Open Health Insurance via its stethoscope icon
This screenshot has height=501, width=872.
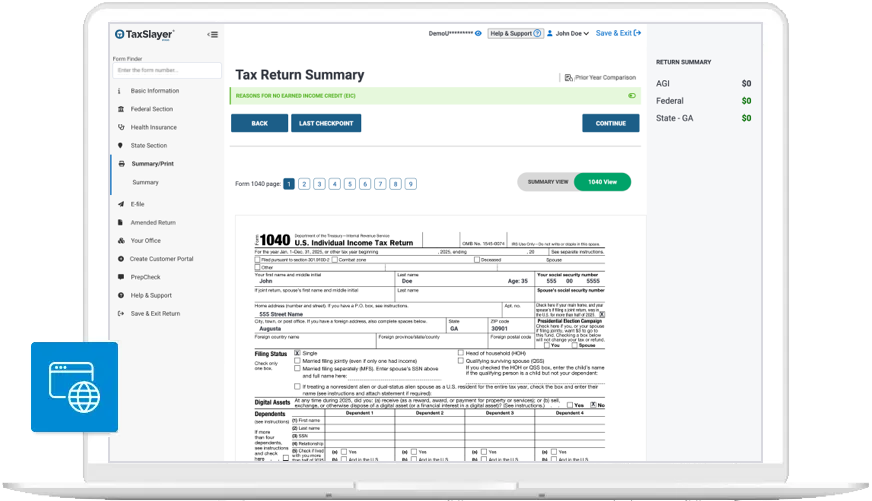(x=121, y=127)
